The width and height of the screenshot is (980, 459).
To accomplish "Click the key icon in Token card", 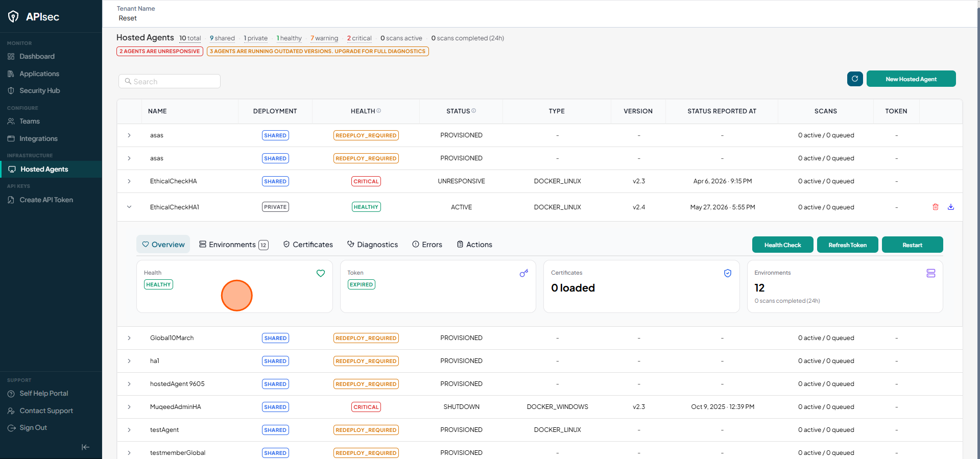I will coord(524,273).
